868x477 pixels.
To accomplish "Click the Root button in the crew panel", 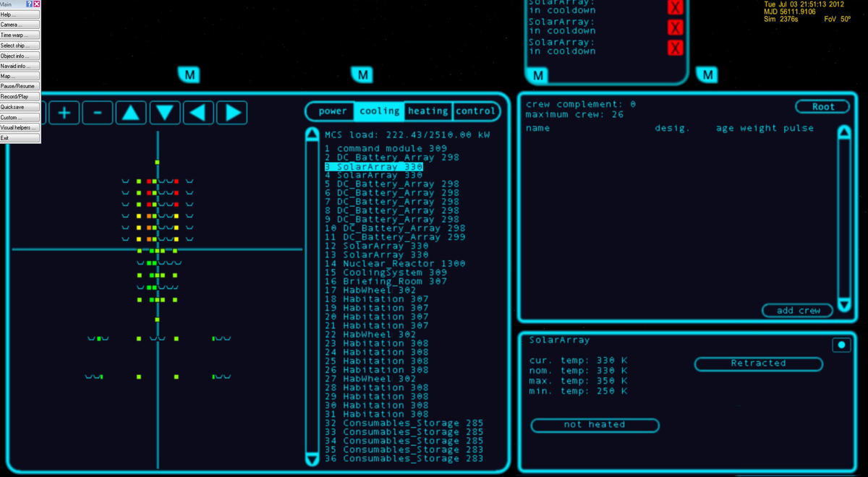I will coord(823,107).
